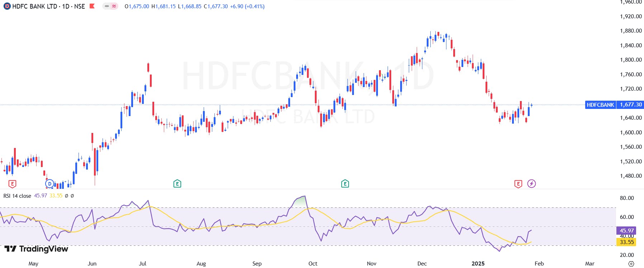Click the Jul label on time axis
Screen dimensions: 644x268
pyautogui.click(x=143, y=264)
